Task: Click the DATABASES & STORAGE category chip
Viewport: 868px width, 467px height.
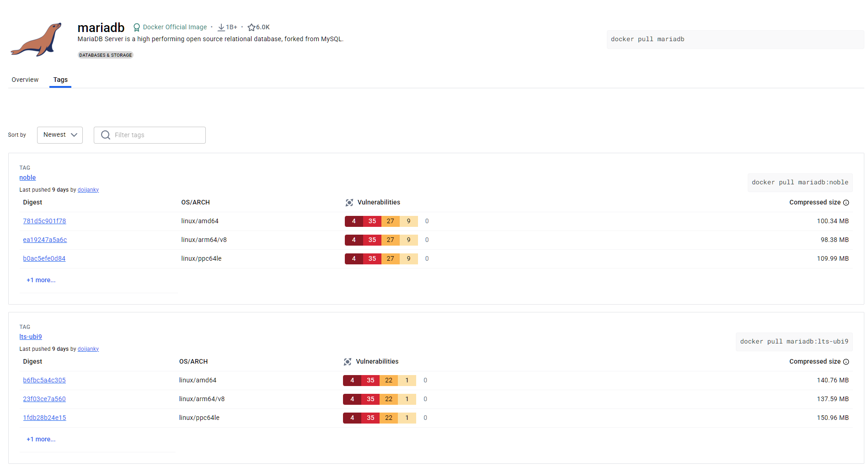Action: coord(106,55)
